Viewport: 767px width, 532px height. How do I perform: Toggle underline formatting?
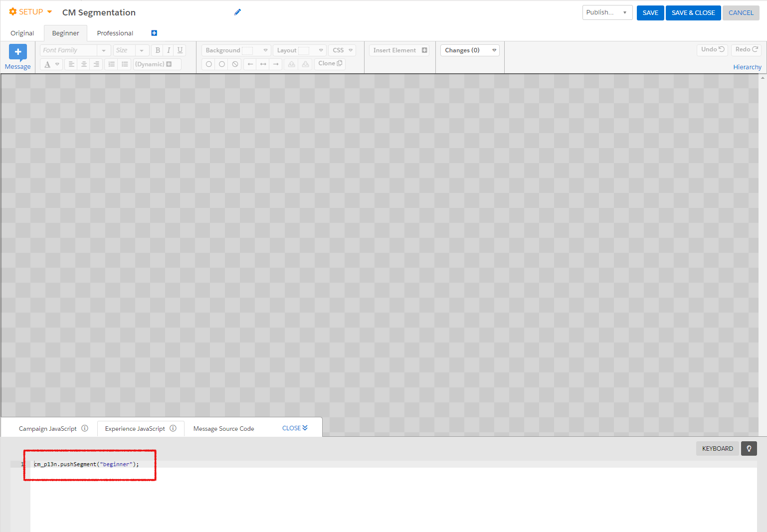[180, 50]
